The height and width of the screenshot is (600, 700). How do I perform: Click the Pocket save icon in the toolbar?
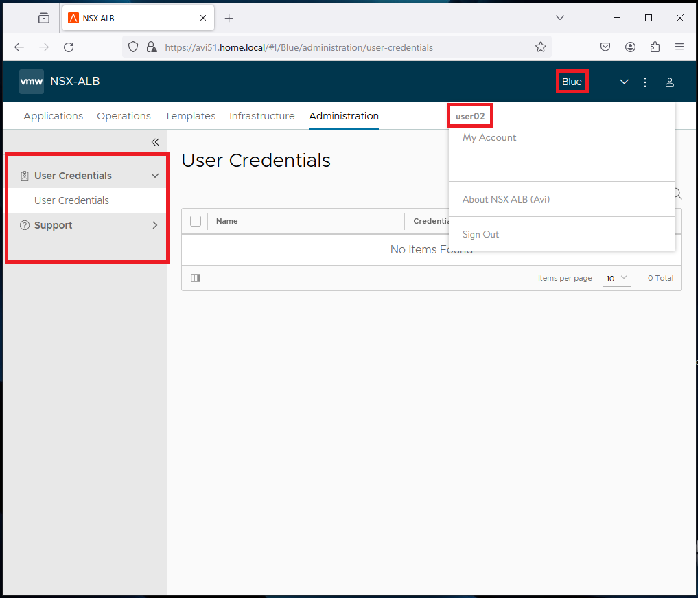[x=605, y=47]
